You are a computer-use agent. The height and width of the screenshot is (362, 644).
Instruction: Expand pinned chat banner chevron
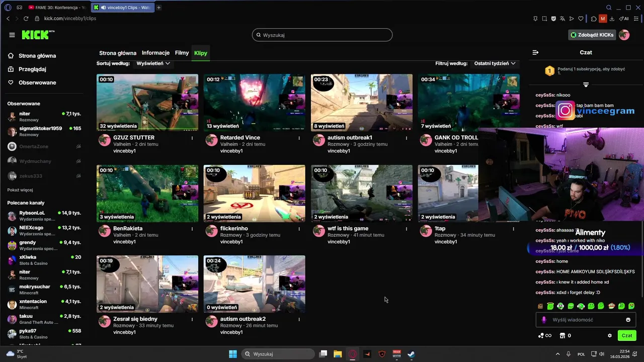pos(586,84)
